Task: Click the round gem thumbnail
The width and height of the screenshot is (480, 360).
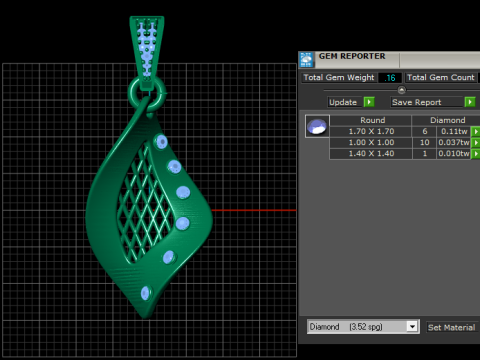Action: click(317, 126)
